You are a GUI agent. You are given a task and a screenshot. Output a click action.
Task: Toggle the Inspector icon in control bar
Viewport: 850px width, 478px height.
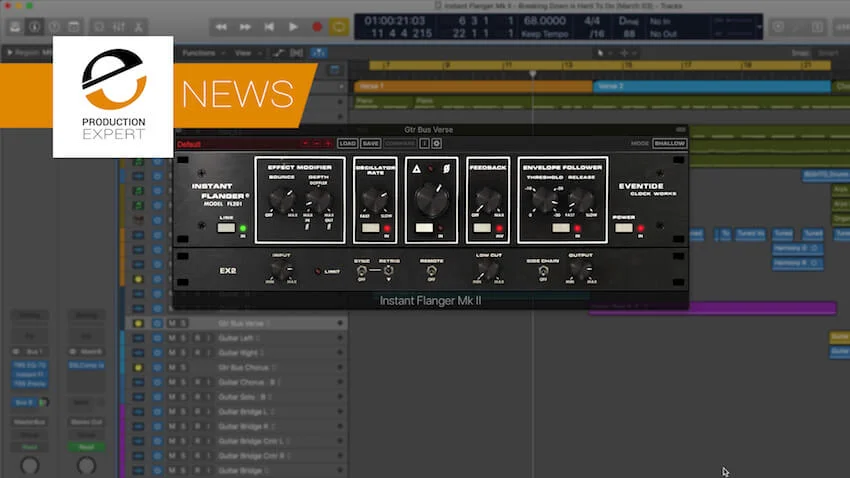pos(35,27)
